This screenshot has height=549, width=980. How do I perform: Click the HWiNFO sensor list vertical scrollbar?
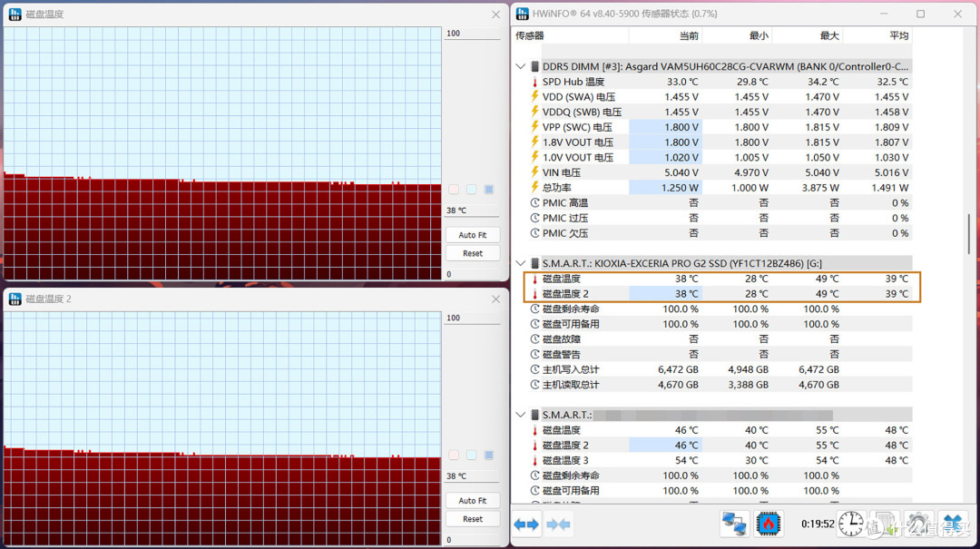969,234
